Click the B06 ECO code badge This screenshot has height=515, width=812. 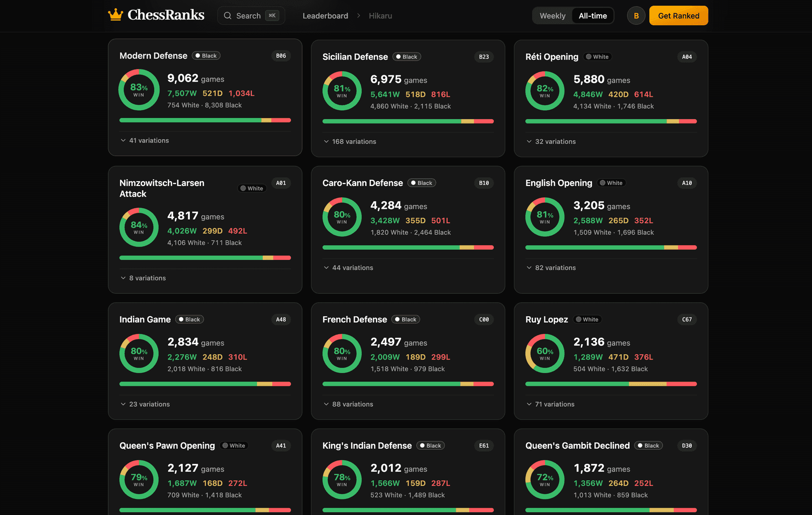coord(281,56)
